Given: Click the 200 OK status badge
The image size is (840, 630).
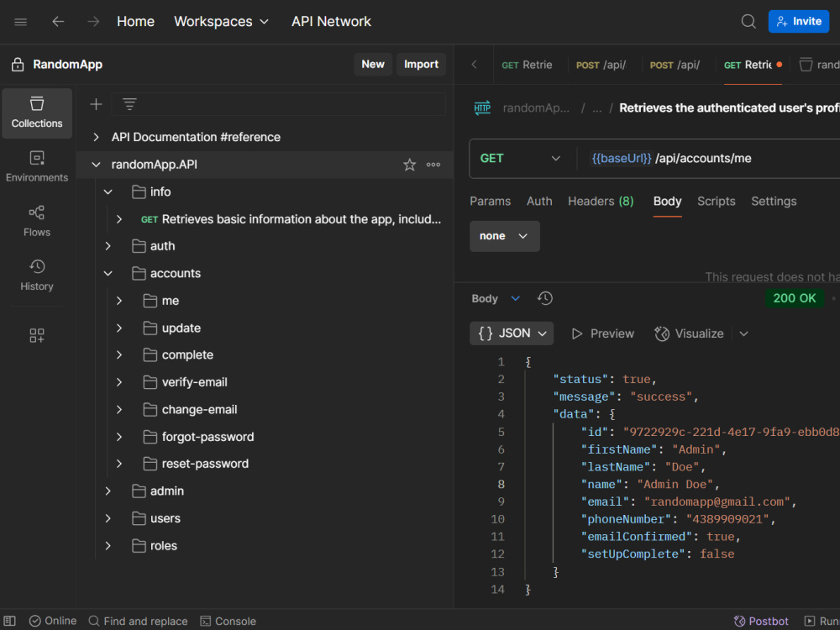Looking at the screenshot, I should tap(795, 298).
